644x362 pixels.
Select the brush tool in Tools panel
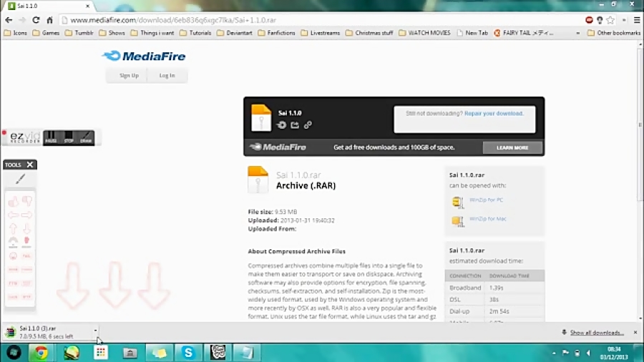click(x=20, y=179)
